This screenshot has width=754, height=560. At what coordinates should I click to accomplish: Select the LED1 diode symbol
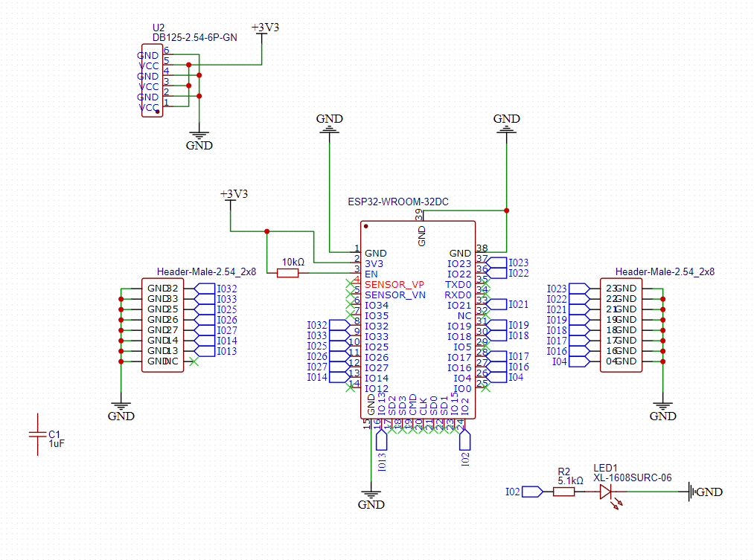[605, 492]
